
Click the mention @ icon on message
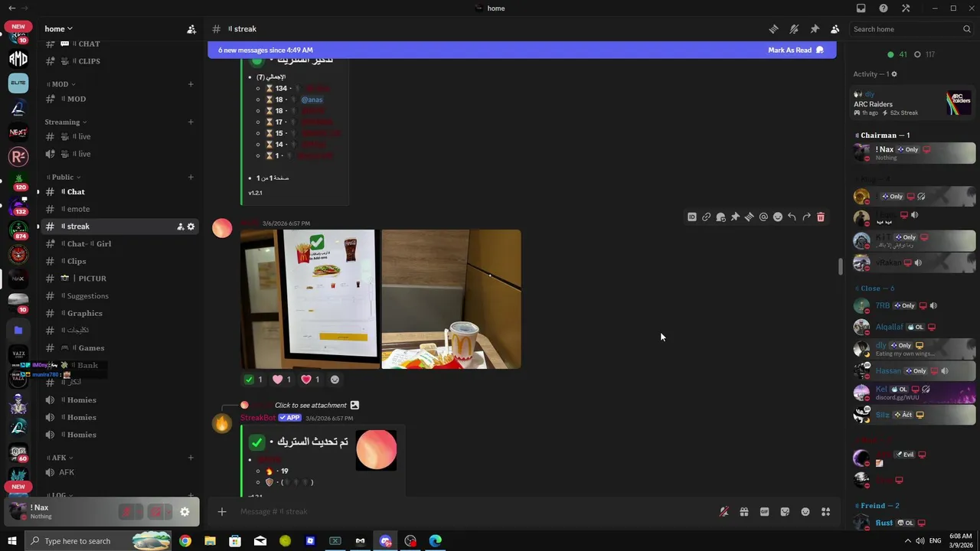tap(763, 217)
